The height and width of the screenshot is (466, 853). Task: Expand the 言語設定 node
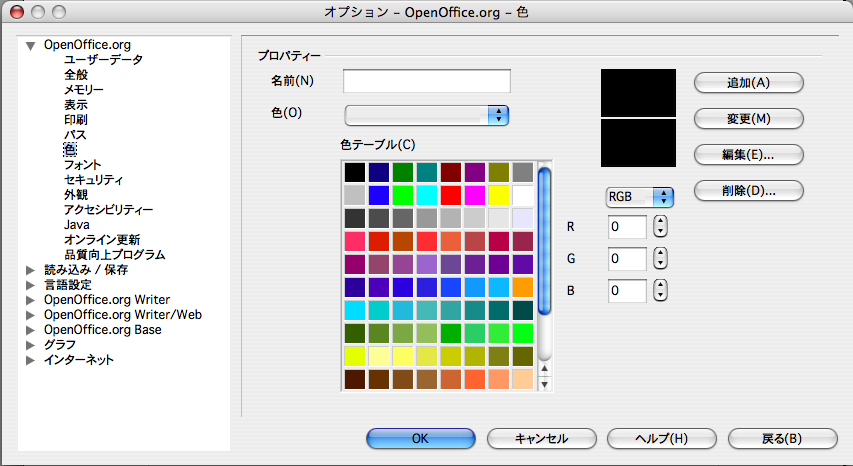pyautogui.click(x=30, y=285)
